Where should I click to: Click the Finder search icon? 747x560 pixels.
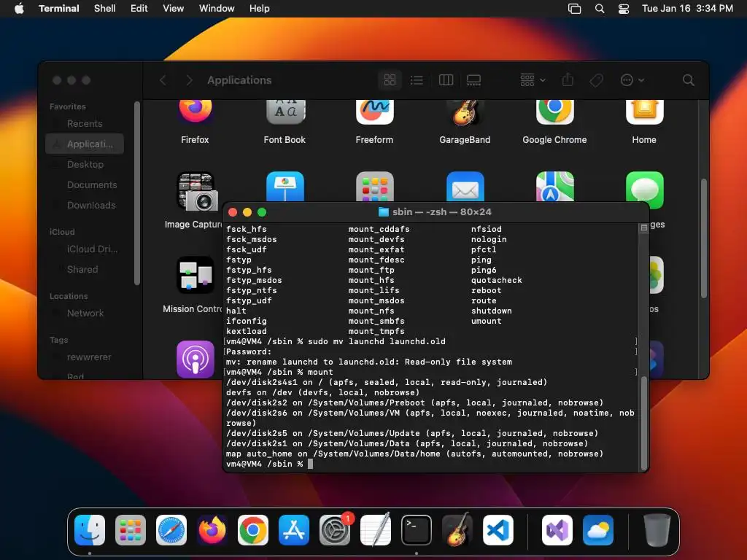[688, 80]
